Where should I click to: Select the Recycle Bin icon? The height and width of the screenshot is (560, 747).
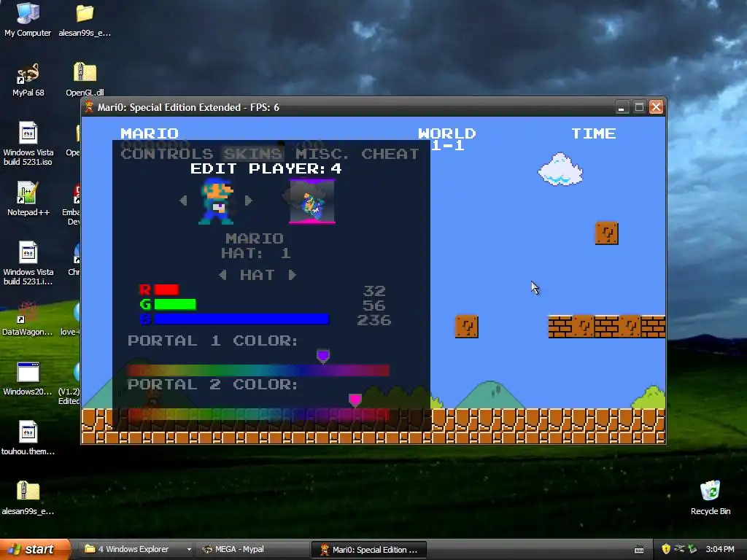(711, 497)
